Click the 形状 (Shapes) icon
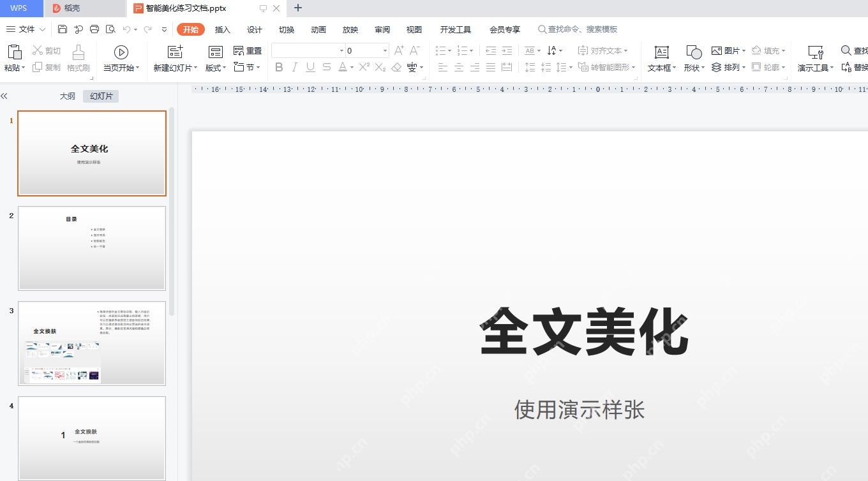Screen dimensions: 868x481 pos(694,52)
